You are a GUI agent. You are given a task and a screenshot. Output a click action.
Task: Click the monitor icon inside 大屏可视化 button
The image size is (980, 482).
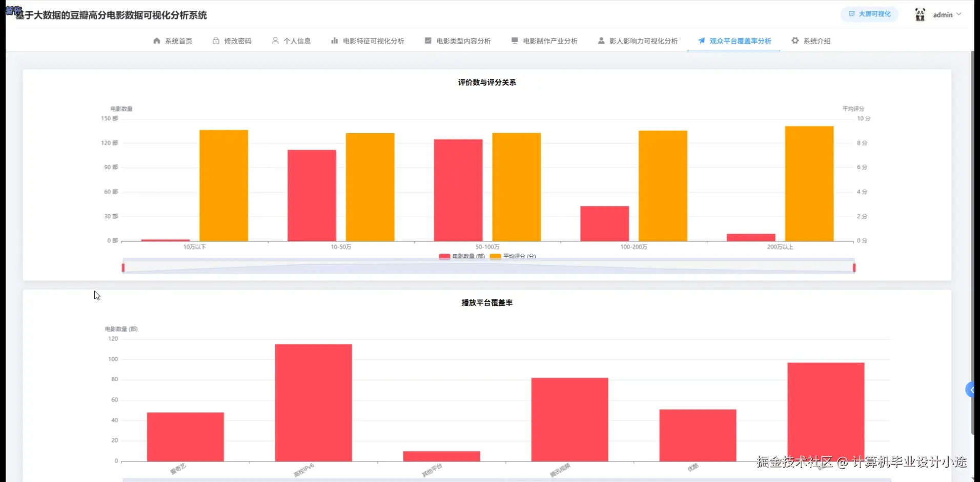pyautogui.click(x=851, y=14)
